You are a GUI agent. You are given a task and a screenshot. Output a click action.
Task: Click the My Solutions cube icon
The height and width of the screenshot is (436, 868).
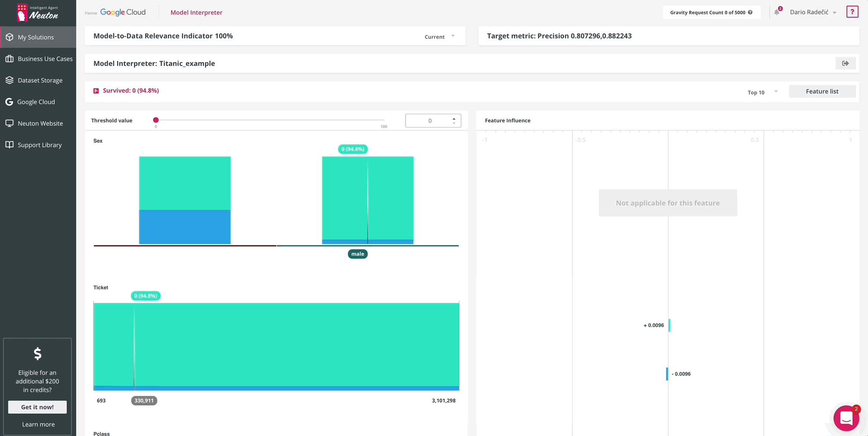click(x=9, y=37)
